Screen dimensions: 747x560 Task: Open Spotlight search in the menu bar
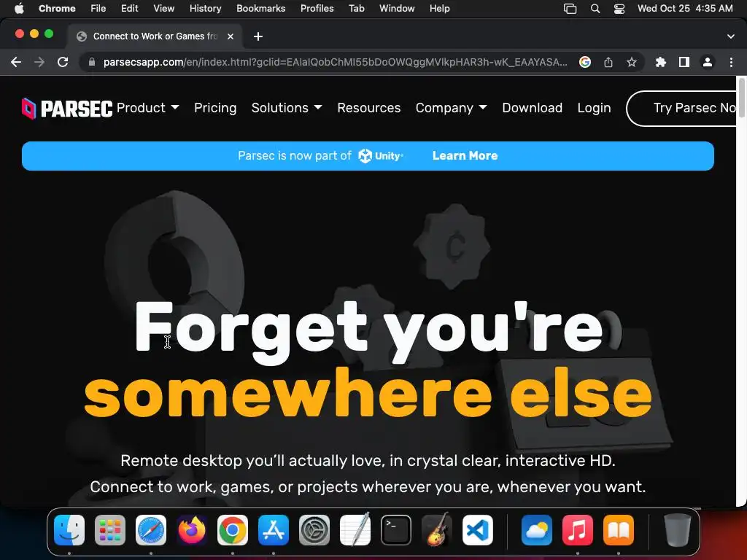(595, 8)
